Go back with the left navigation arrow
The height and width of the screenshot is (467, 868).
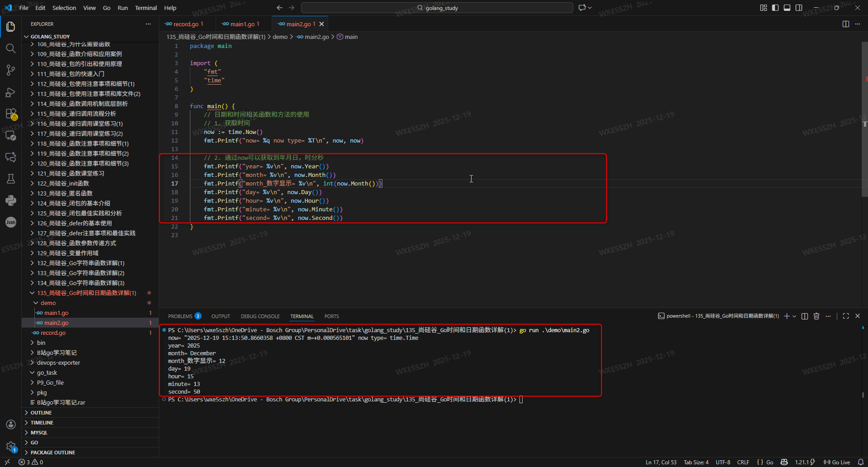tap(279, 8)
